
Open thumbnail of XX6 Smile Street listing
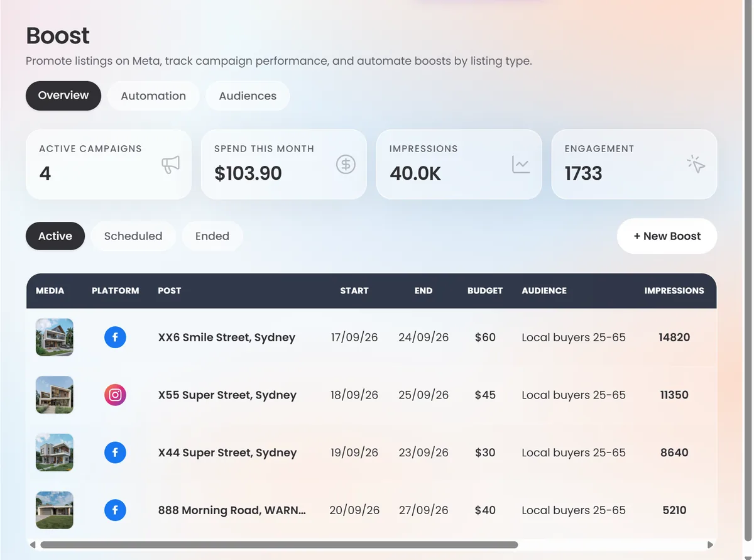coord(55,338)
